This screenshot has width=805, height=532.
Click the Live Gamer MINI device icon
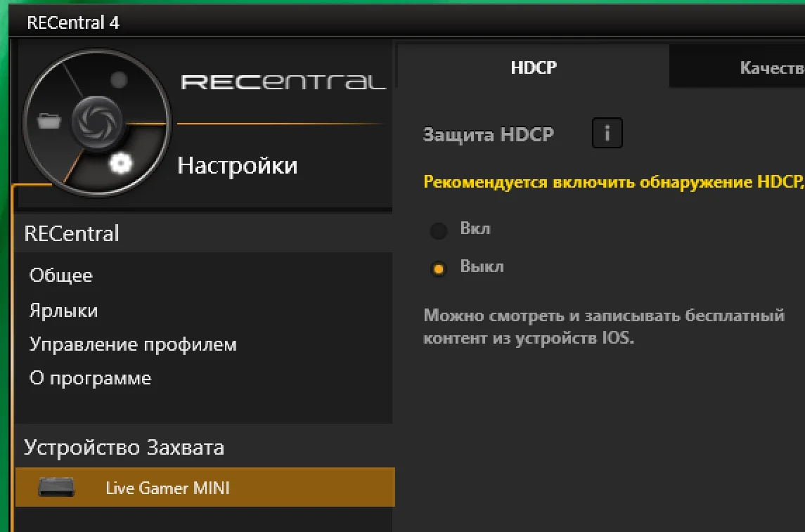pos(56,487)
